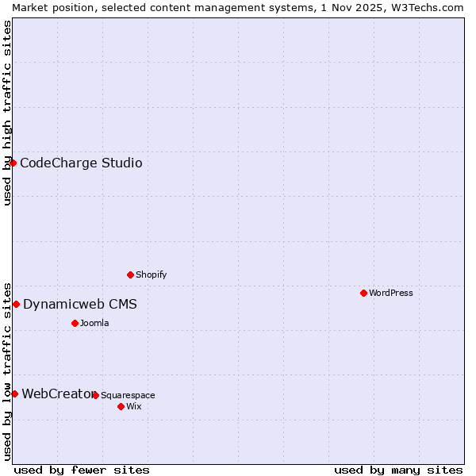
Task: Click the WordPress text label
Action: [x=391, y=293]
